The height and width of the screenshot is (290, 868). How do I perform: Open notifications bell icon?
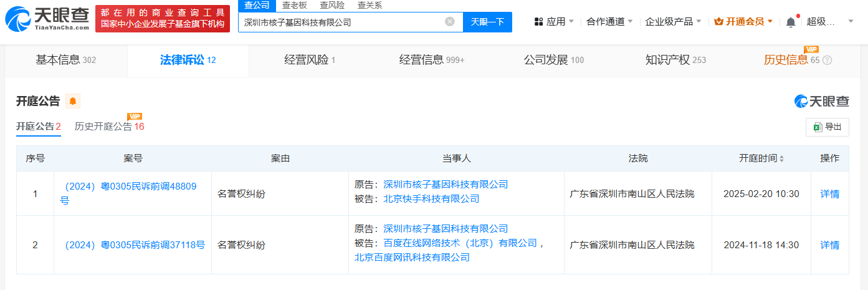pos(791,22)
